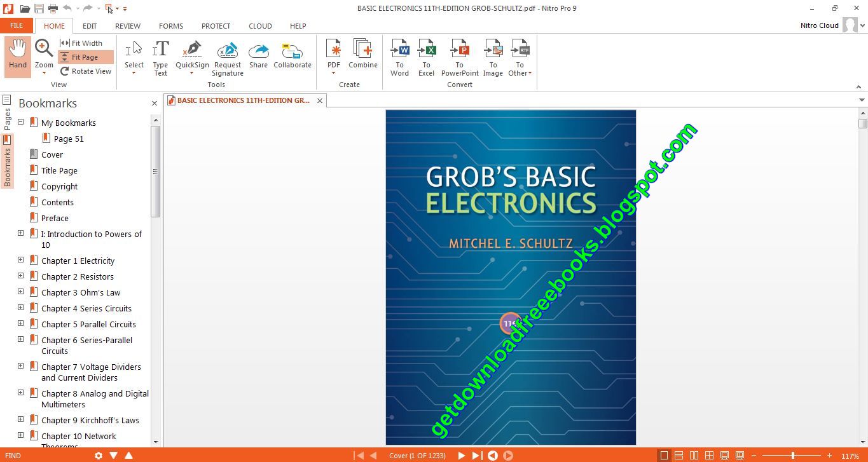This screenshot has height=462, width=868.
Task: Click the Undo arrow in quick access toolbar
Action: click(67, 8)
